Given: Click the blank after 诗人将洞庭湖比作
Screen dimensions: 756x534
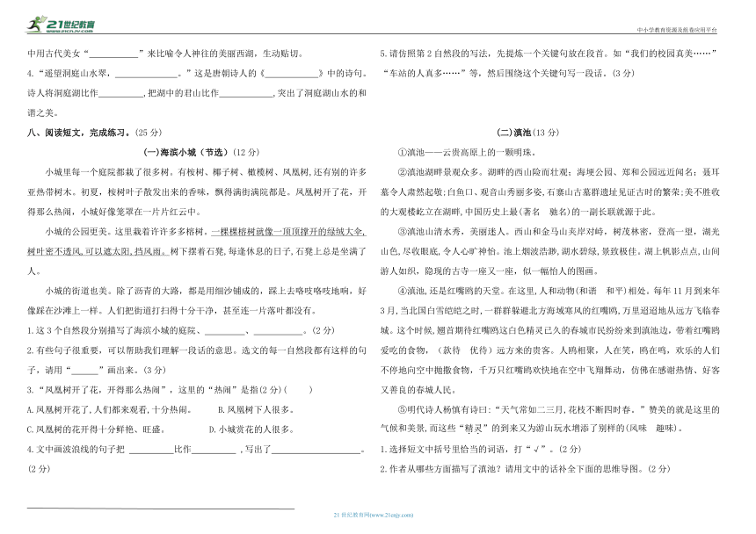Looking at the screenshot, I should 120,93.
